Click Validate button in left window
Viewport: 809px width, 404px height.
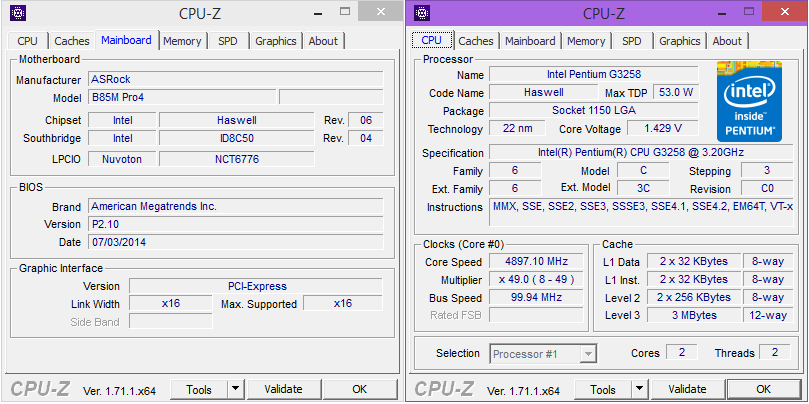tap(283, 389)
